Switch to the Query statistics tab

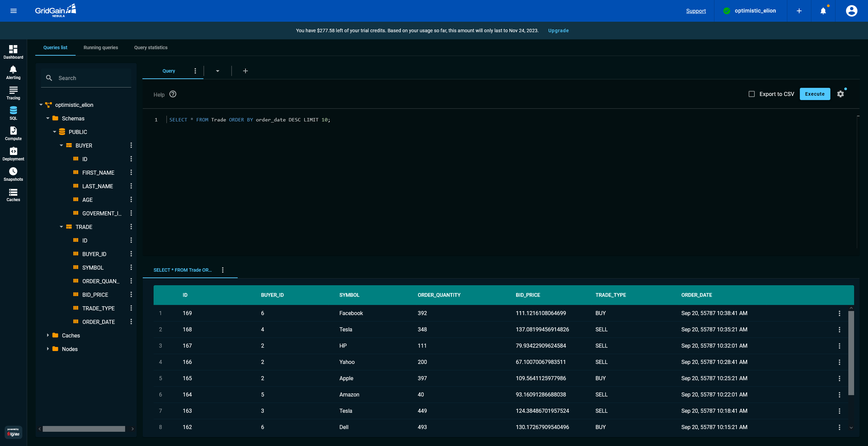151,47
